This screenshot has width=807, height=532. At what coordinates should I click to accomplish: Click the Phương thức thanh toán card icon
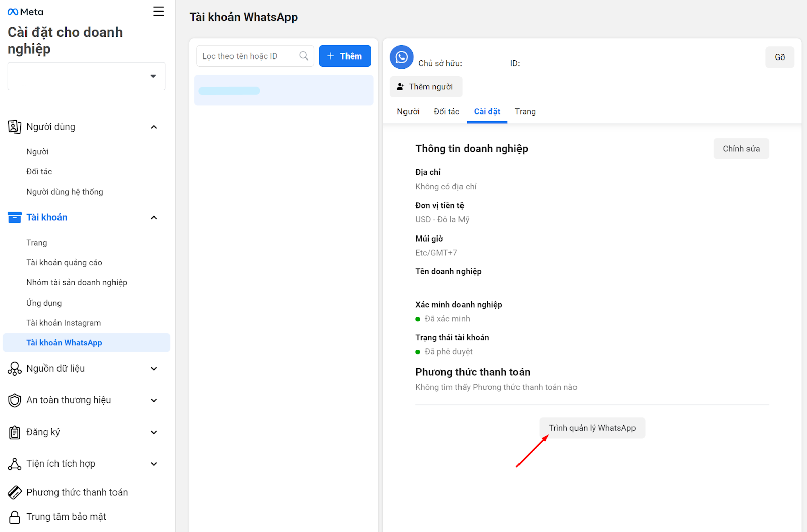tap(15, 492)
